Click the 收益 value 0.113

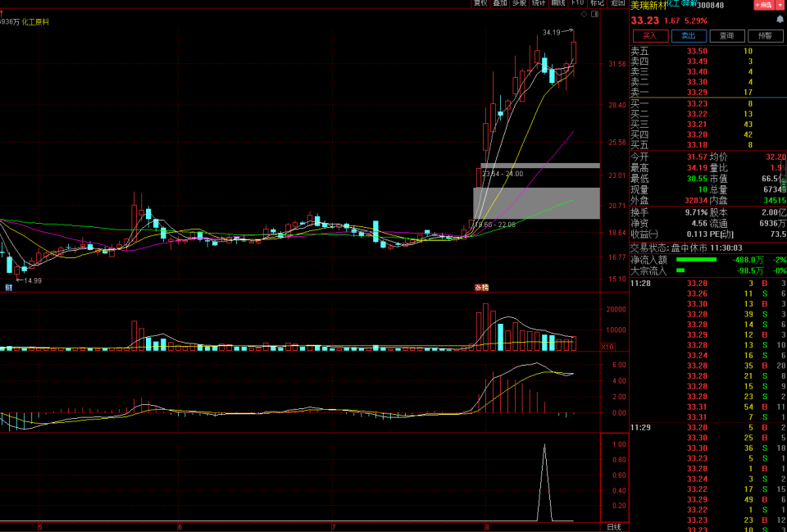coord(697,234)
